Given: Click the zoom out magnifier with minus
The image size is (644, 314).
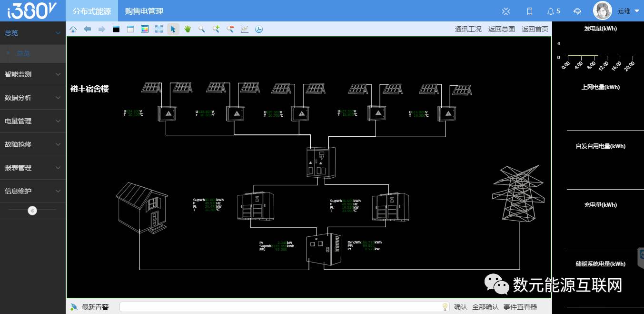Looking at the screenshot, I should click(230, 29).
